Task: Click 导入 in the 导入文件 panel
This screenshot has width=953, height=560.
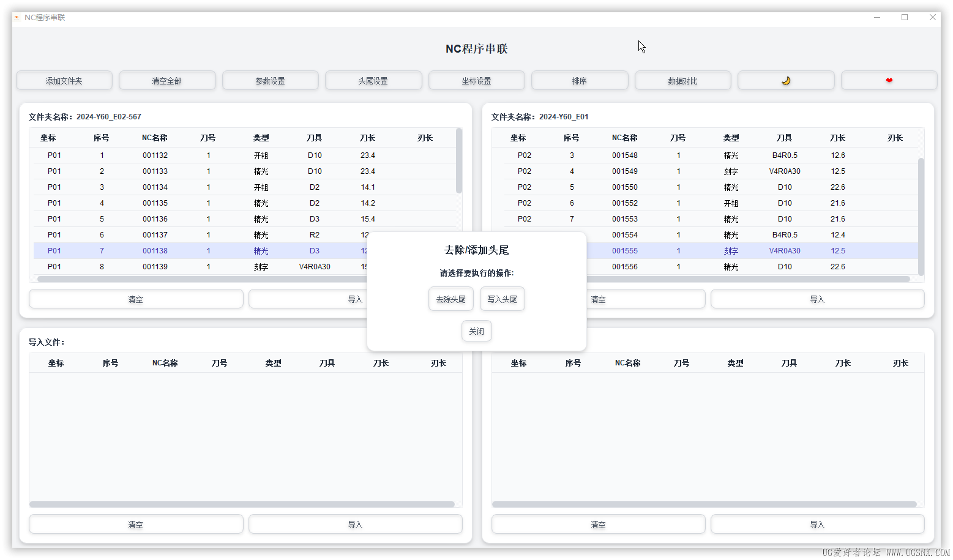Action: [x=356, y=525]
